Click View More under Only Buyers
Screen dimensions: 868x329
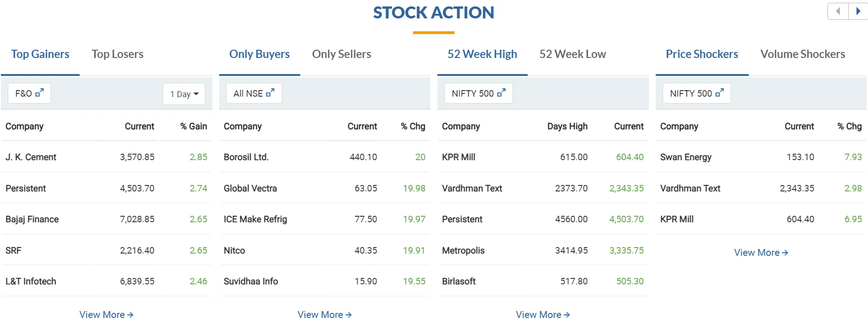[x=324, y=315]
